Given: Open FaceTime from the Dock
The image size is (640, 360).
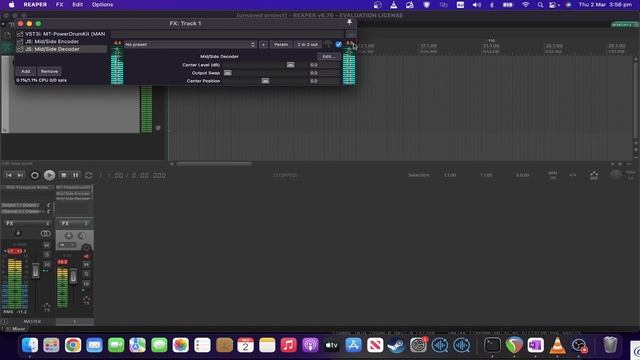Looking at the screenshot, I should pos(116,345).
